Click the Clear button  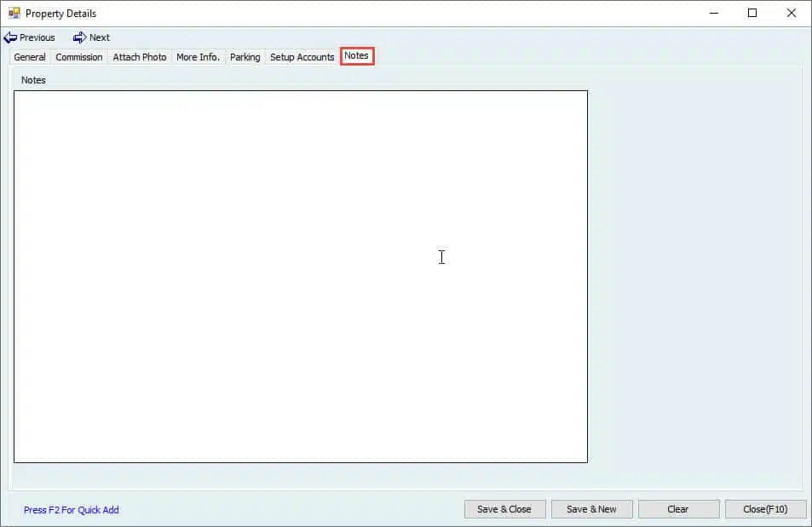(679, 509)
